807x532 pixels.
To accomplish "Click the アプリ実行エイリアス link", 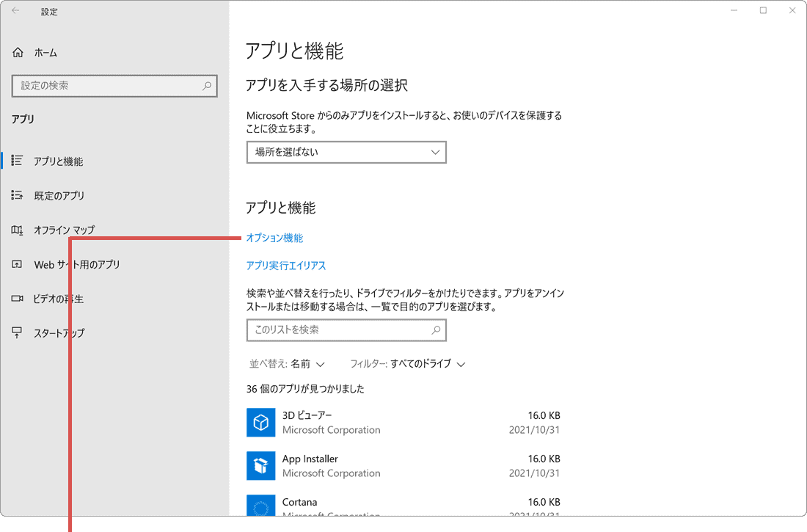I will pyautogui.click(x=286, y=265).
